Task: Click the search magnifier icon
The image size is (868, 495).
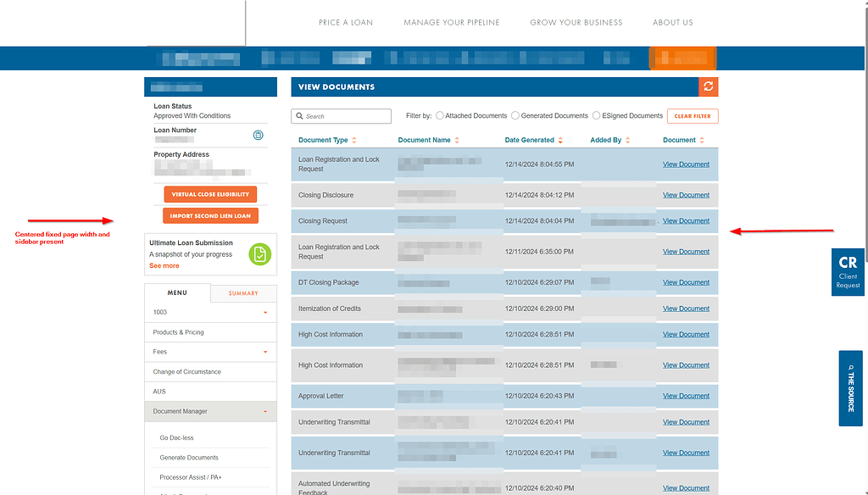Action: point(300,116)
